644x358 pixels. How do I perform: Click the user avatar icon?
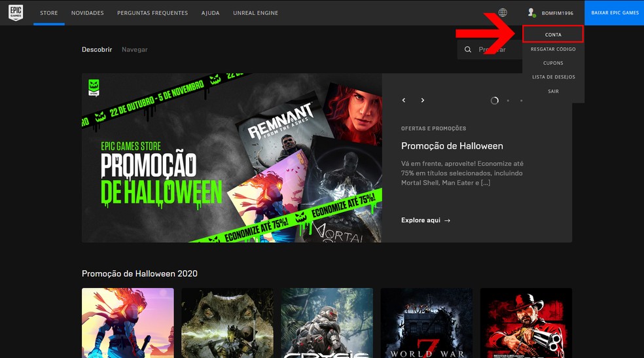tap(531, 12)
